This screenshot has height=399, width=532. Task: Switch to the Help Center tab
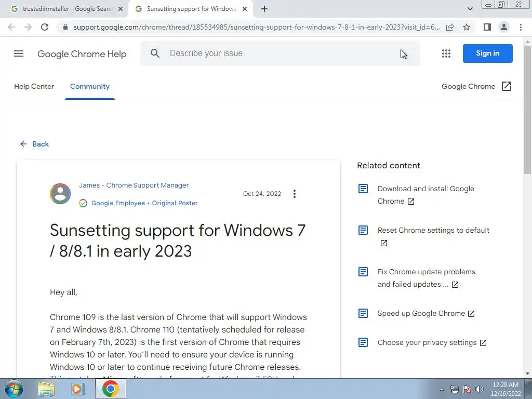(34, 87)
